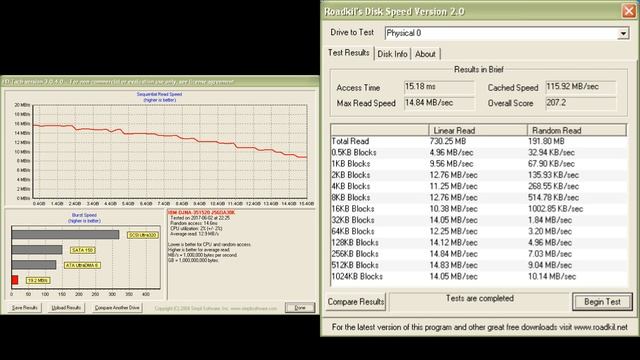Screen dimensions: 640x360
Task: Open the About tab in Roadkil's Disk Speed
Action: pyautogui.click(x=425, y=54)
